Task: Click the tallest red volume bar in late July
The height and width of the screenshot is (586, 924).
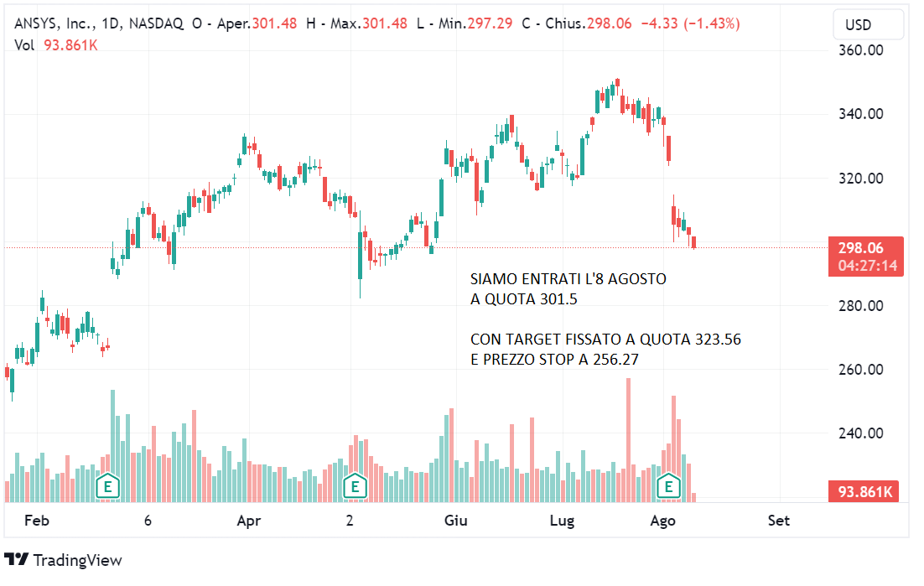Action: tap(628, 440)
